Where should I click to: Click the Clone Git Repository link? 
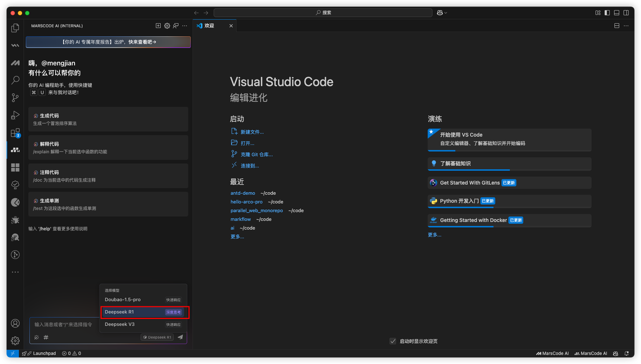coord(256,155)
